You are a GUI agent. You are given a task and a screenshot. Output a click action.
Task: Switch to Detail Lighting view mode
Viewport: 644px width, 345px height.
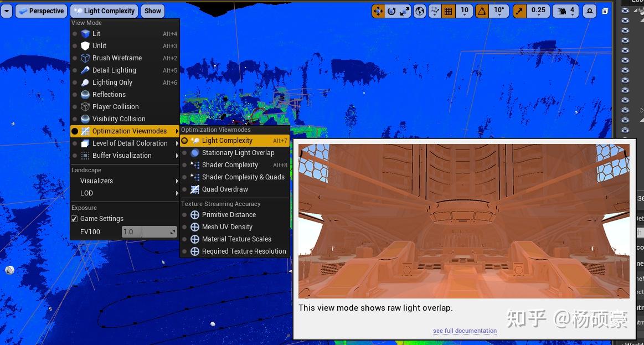coord(125,70)
